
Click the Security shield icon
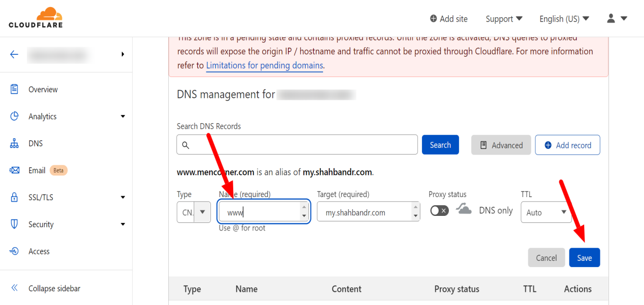click(x=14, y=224)
